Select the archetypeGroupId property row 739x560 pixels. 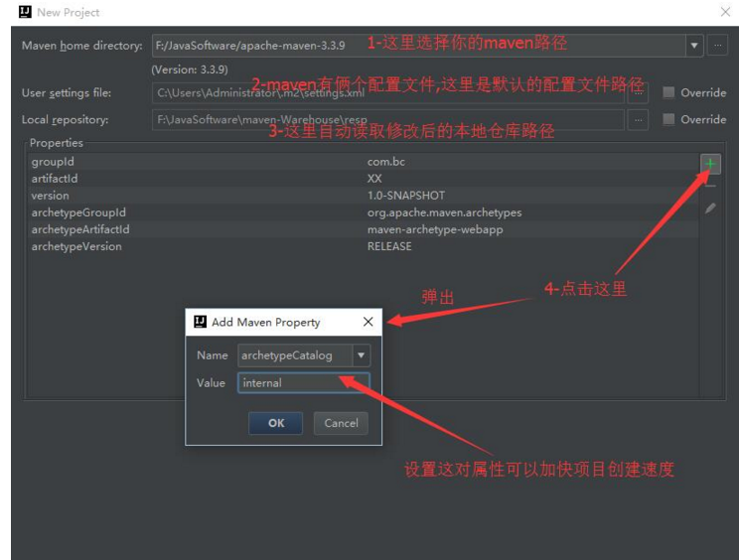pos(363,212)
